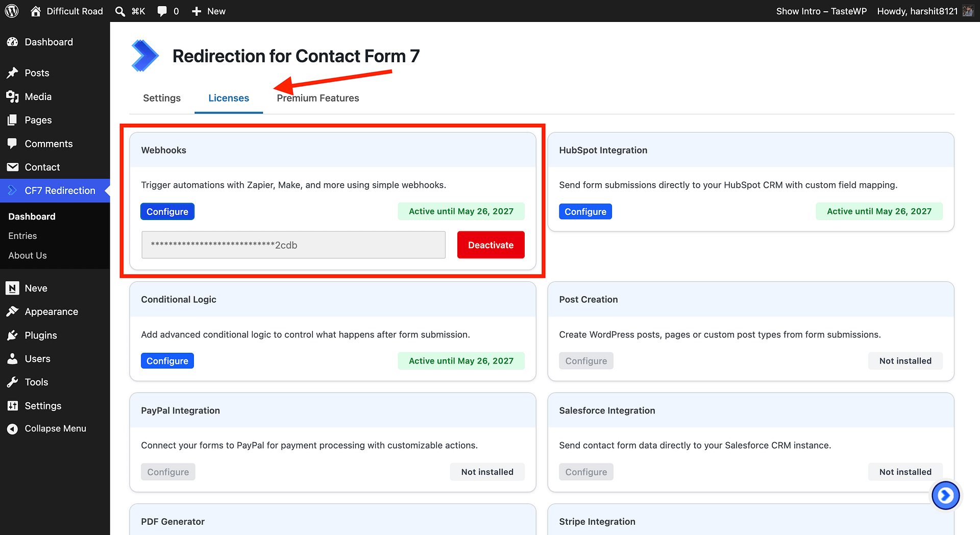This screenshot has height=535, width=980.
Task: Click Show Intro – TasteWP link
Action: [821, 11]
